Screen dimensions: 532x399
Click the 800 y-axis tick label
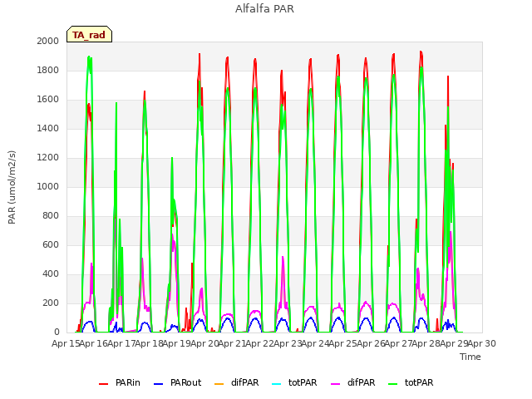51,216
